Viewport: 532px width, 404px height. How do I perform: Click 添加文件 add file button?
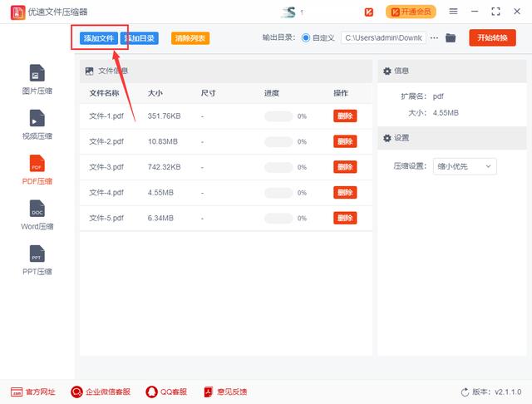pos(99,38)
